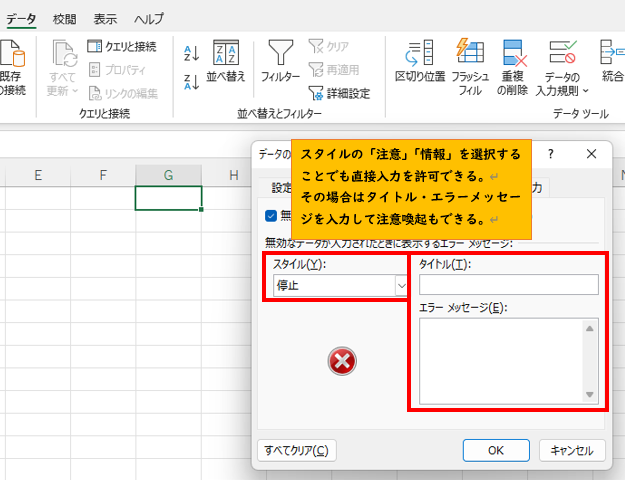Click リンクの編集 command
This screenshot has width=625, height=480.
pos(123,93)
